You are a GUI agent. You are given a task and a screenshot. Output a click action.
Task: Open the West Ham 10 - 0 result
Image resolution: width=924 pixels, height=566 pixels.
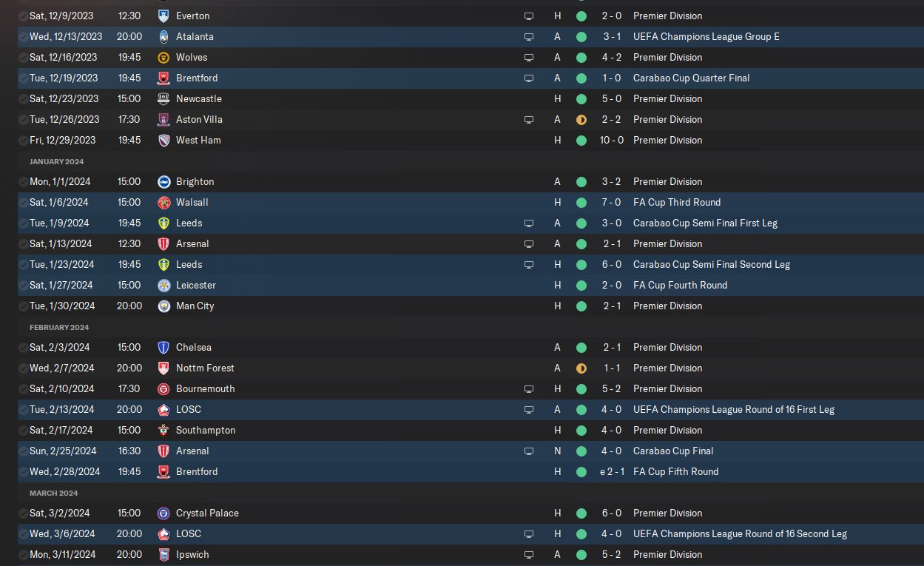[613, 140]
